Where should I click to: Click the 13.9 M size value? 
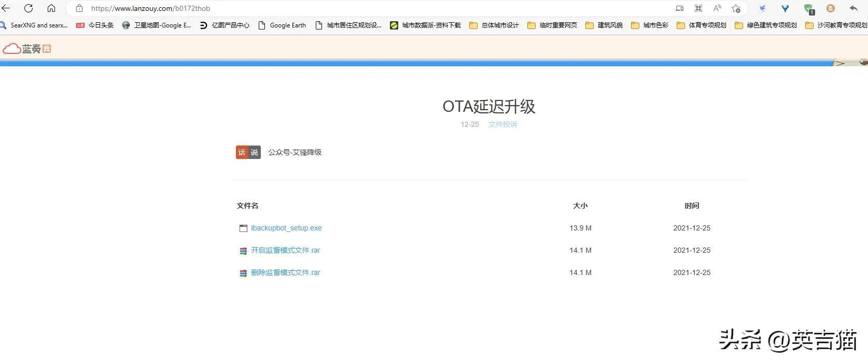tap(580, 228)
